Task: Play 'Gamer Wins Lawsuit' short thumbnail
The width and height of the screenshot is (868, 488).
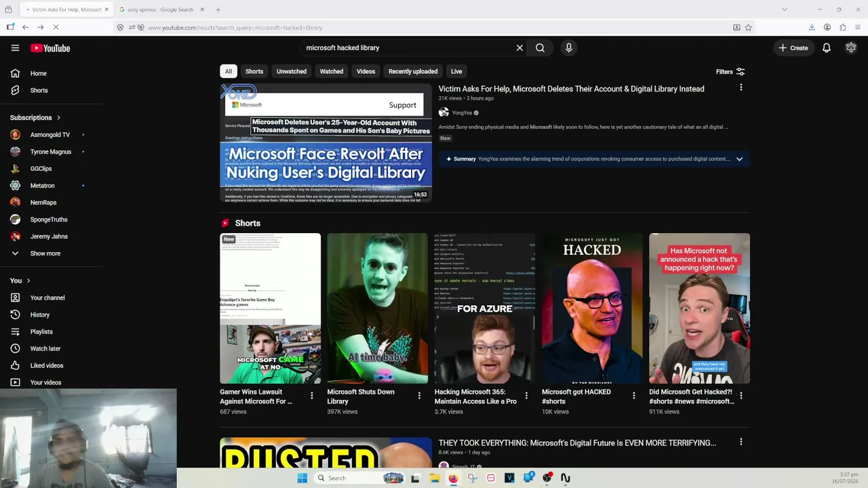Action: tap(270, 308)
